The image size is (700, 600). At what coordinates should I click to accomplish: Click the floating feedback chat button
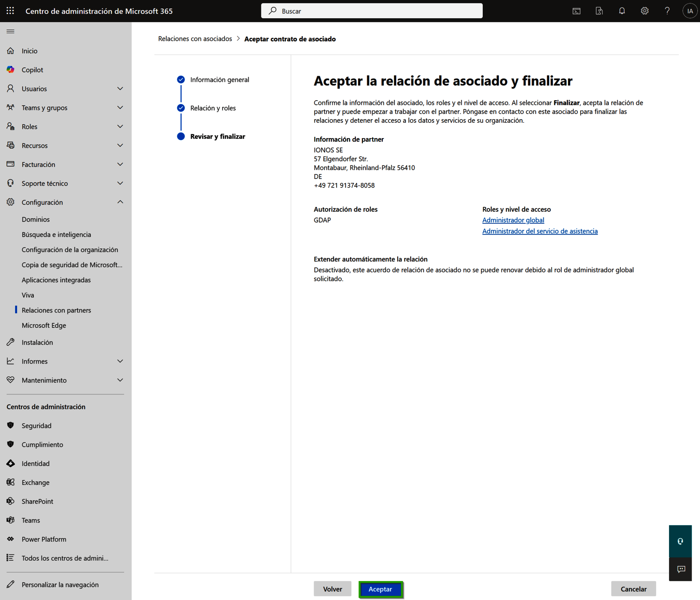pos(680,569)
